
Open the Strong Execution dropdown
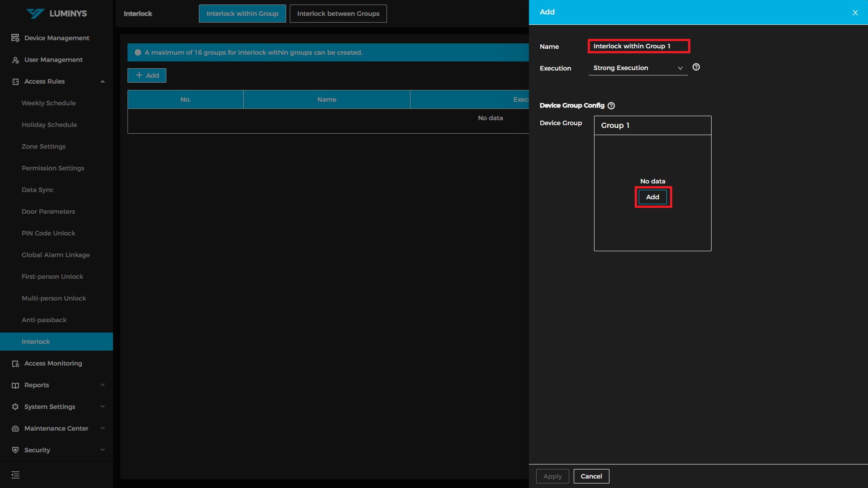[x=637, y=68]
